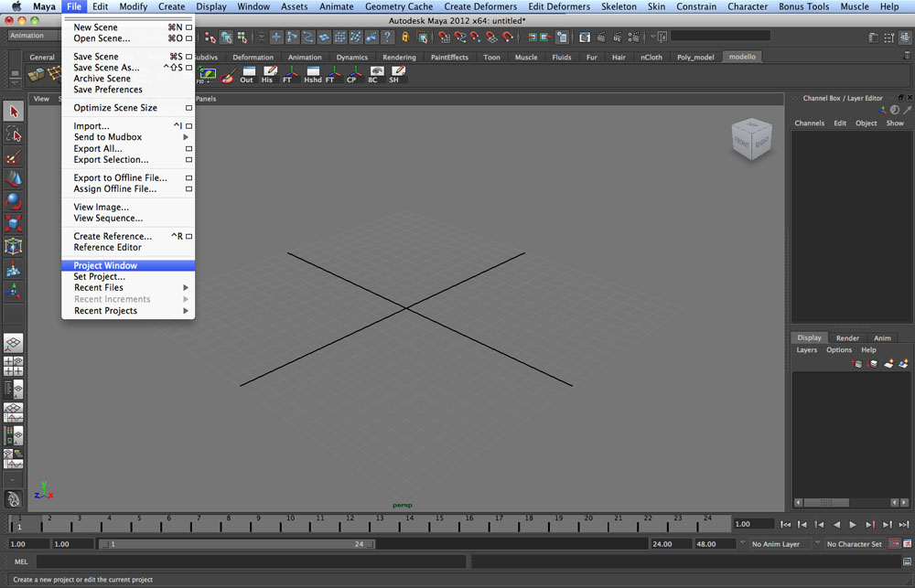Switch to Persp/Outliner layout
Image resolution: width=915 pixels, height=588 pixels.
[14, 390]
